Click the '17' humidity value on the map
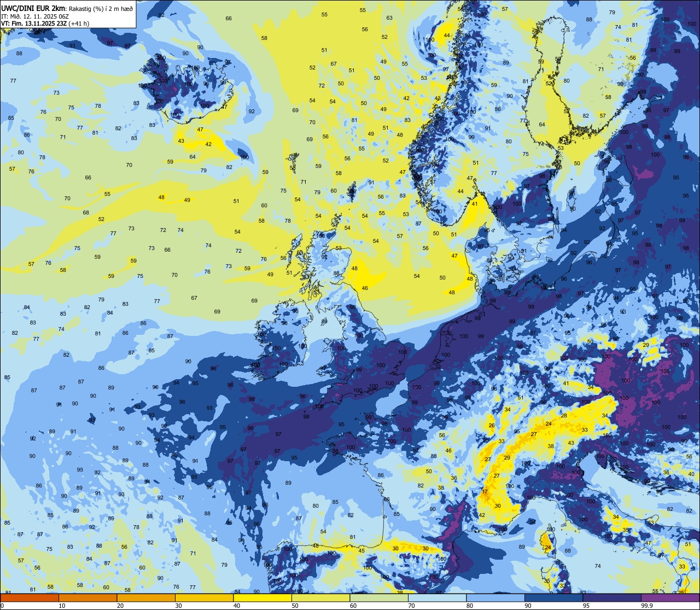This screenshot has width=700, height=610. (485, 492)
